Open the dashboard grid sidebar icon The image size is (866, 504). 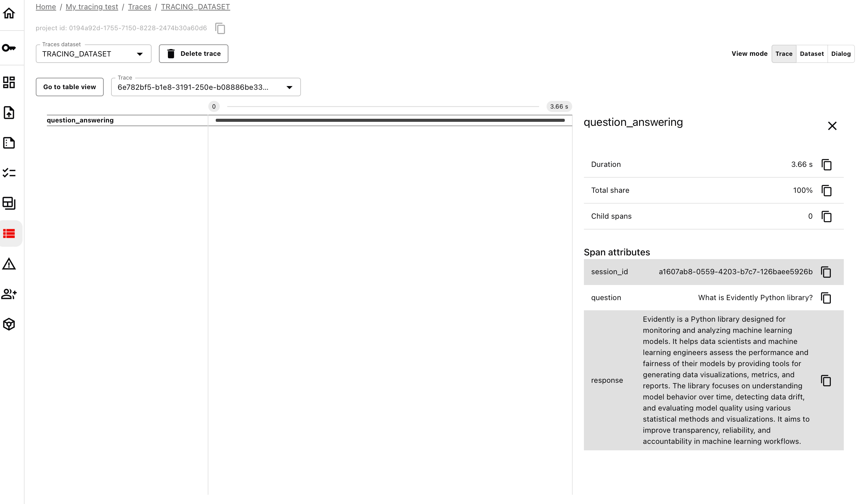pyautogui.click(x=9, y=82)
